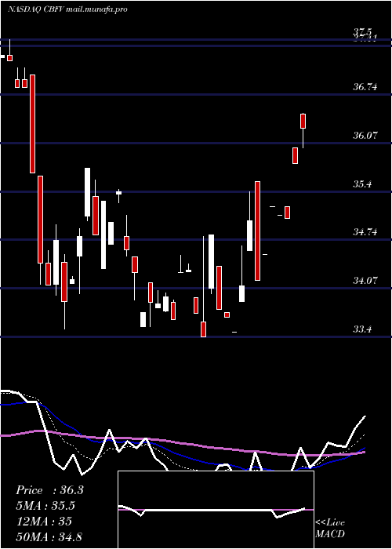Screen dimensions: 392x549
Task: Click the 34.74 price axis label
Action: tap(365, 232)
